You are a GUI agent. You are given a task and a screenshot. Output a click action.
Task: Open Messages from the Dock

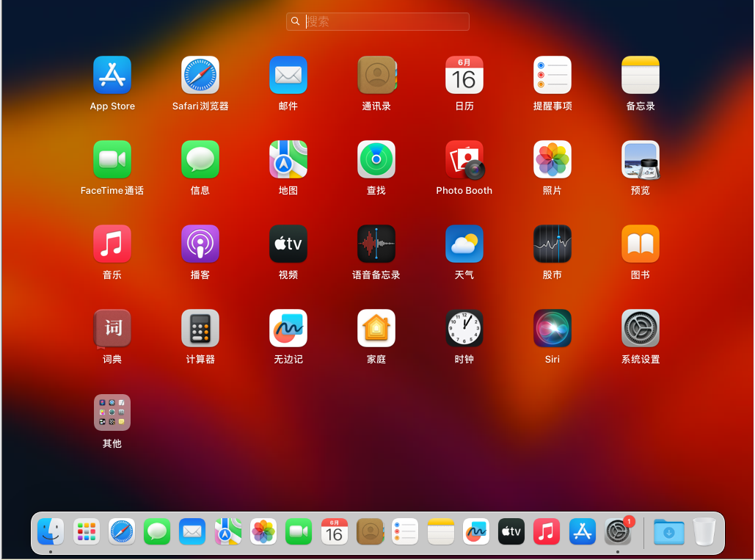pyautogui.click(x=157, y=531)
